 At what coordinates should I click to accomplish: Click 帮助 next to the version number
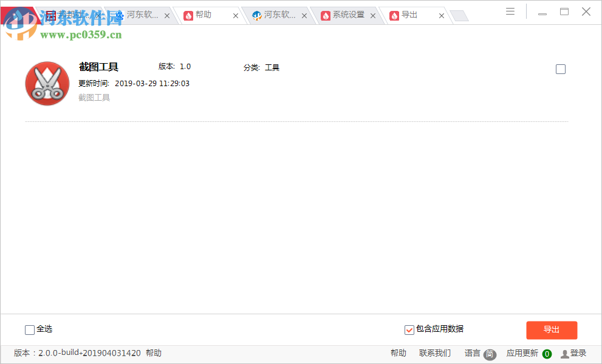coord(154,352)
